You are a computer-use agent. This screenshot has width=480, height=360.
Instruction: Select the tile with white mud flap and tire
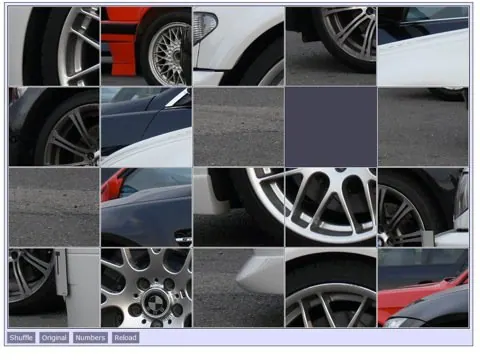[x=239, y=207]
